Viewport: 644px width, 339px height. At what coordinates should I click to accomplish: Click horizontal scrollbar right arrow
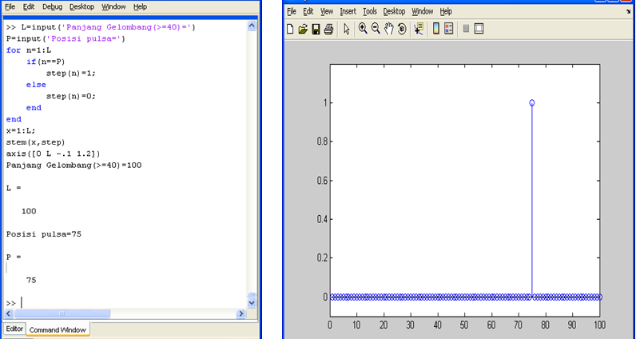pos(241,313)
